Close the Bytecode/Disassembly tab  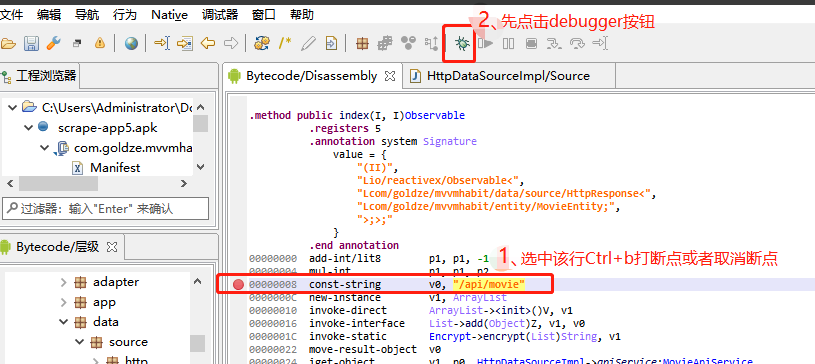click(x=389, y=76)
